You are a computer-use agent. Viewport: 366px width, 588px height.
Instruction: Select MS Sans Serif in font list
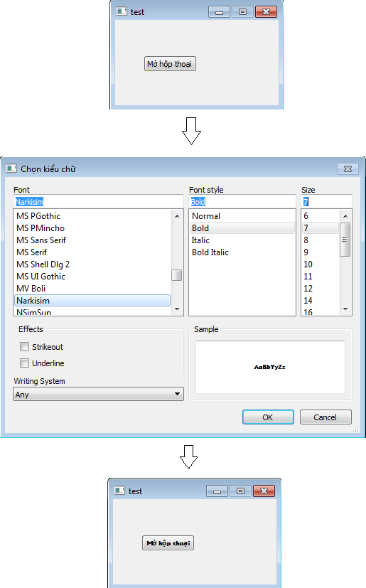point(41,240)
